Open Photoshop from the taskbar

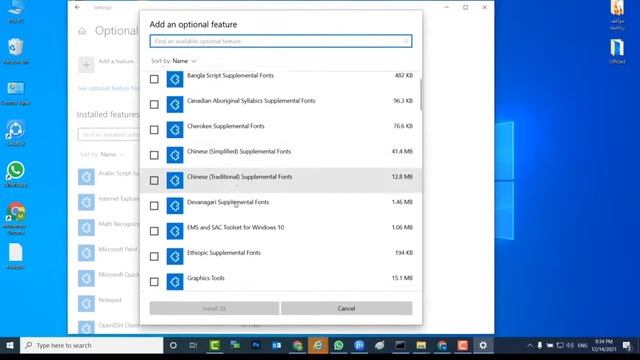(256, 345)
